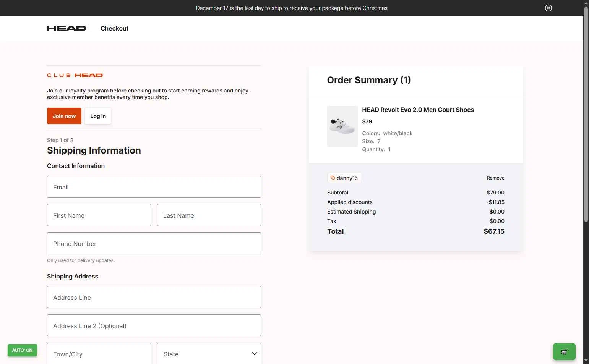Click the HEAD Revolt Evo 2.0 product title

pyautogui.click(x=418, y=110)
